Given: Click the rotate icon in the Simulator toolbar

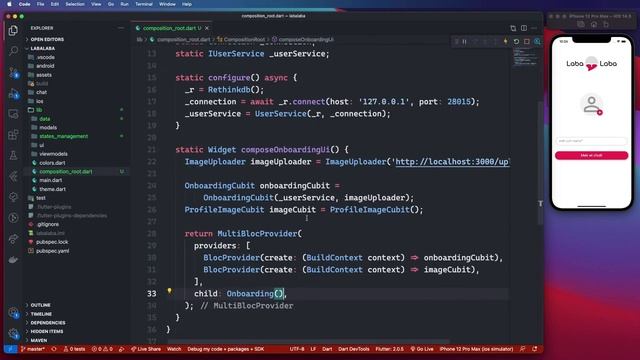Looking at the screenshot, I should click(606, 24).
